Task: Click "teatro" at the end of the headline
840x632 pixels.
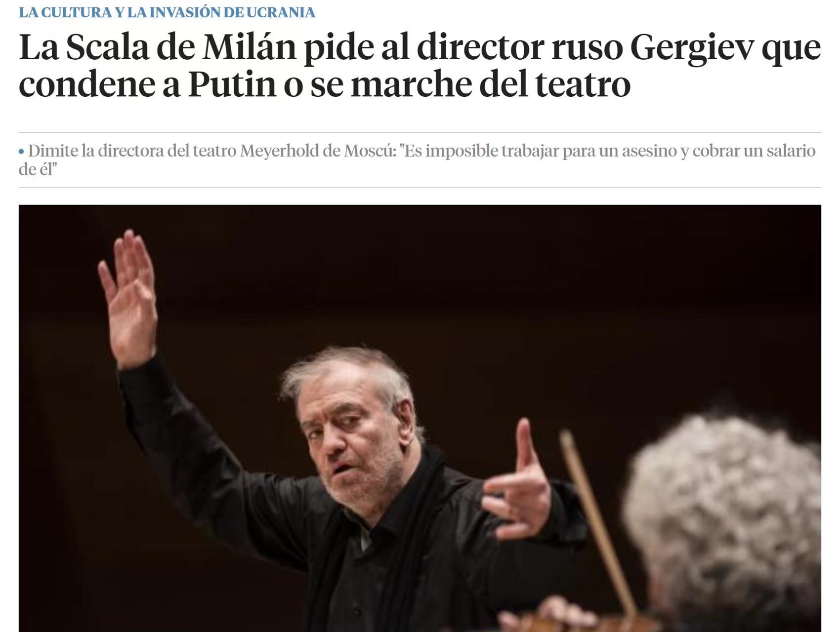Action: tap(583, 85)
